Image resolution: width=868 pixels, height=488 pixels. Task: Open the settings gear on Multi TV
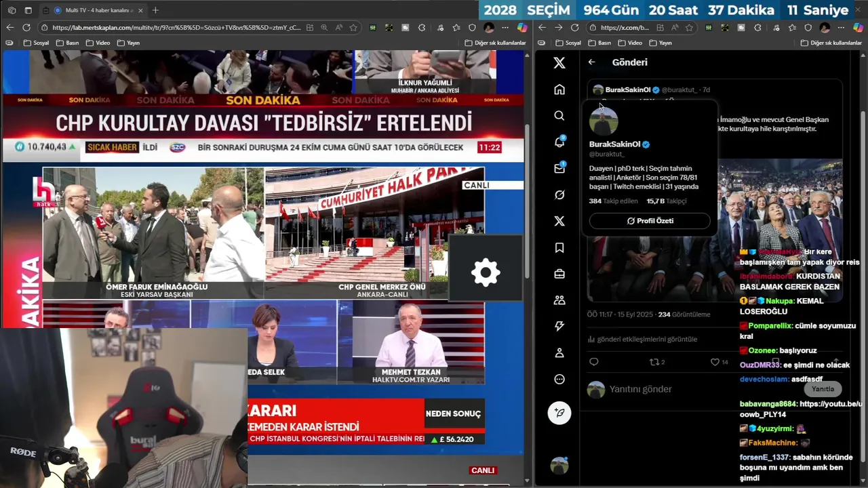pos(486,273)
